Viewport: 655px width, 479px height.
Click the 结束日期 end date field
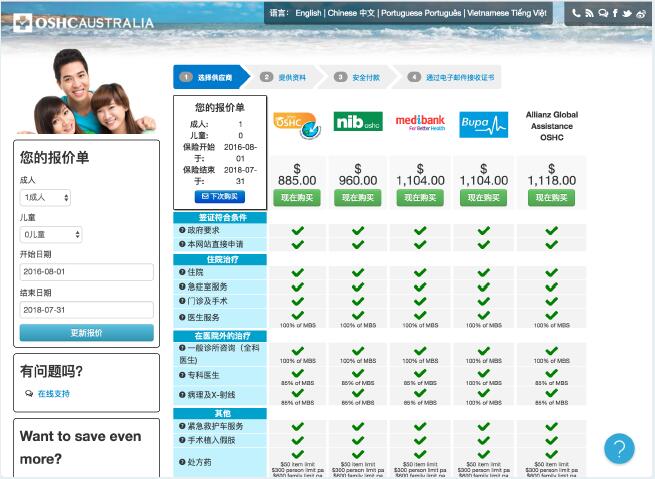[86, 310]
